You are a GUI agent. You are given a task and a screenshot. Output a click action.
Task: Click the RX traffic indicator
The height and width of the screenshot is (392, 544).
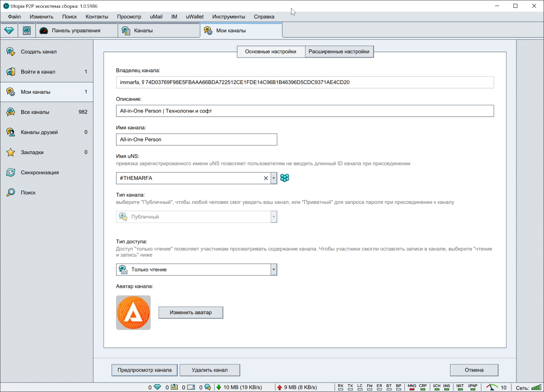(341, 387)
